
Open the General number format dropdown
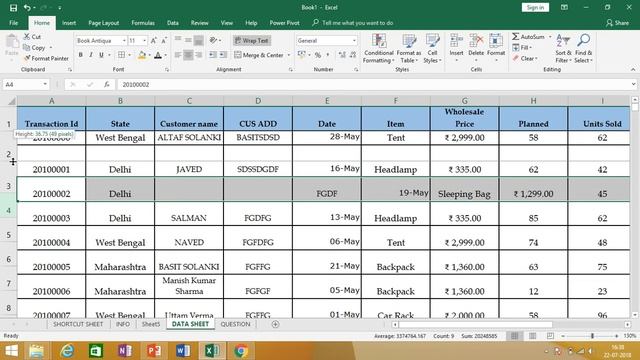tap(354, 41)
